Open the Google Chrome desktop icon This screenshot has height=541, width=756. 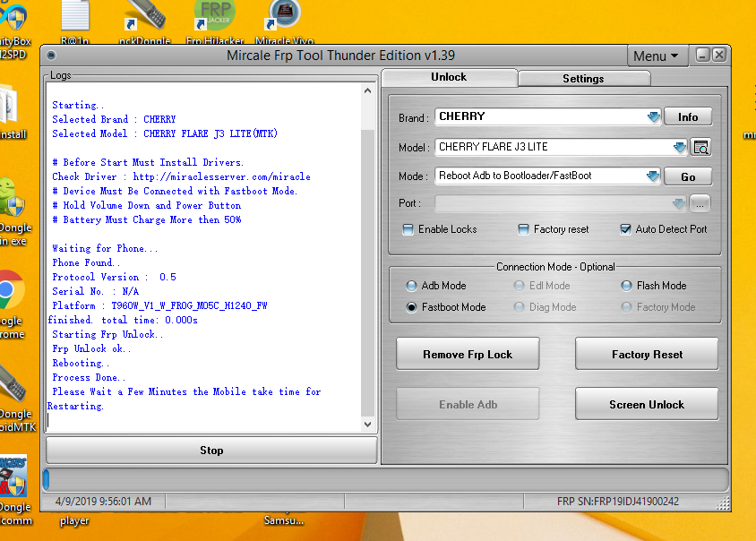pyautogui.click(x=12, y=305)
